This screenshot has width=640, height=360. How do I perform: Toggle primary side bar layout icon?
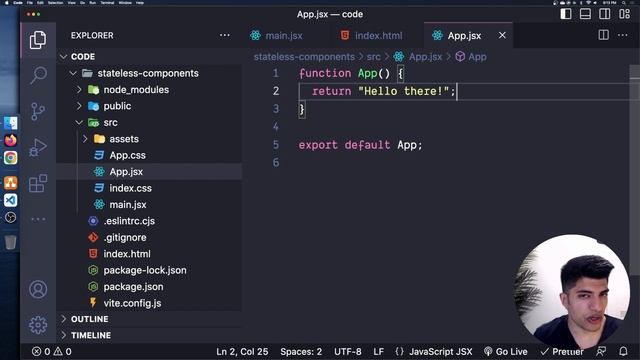pyautogui.click(x=566, y=14)
